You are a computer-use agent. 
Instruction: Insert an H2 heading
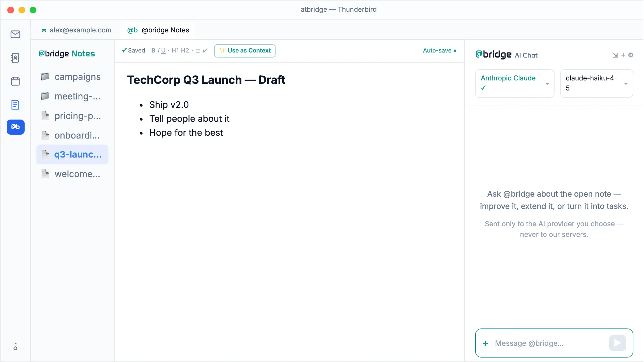(185, 51)
